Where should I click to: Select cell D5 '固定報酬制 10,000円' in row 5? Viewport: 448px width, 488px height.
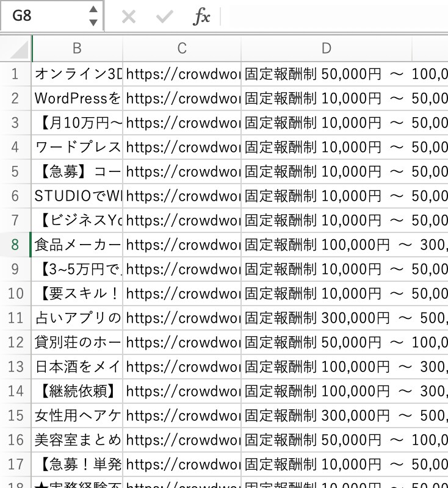click(327, 171)
